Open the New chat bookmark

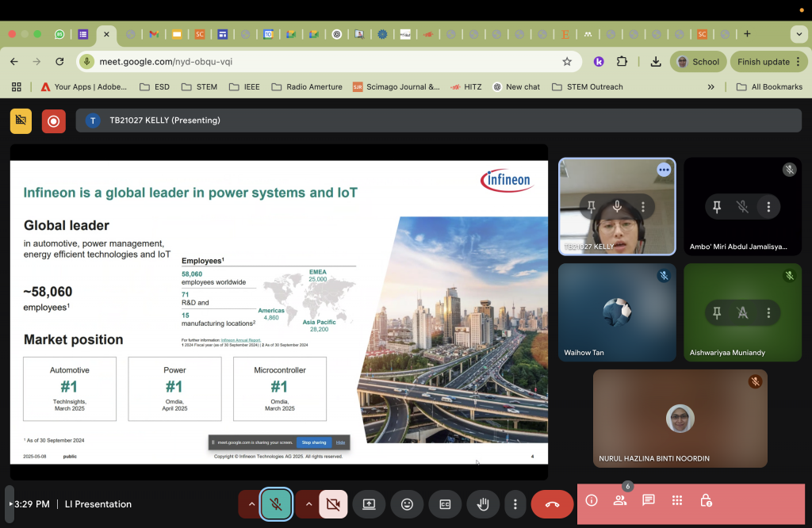pyautogui.click(x=516, y=87)
